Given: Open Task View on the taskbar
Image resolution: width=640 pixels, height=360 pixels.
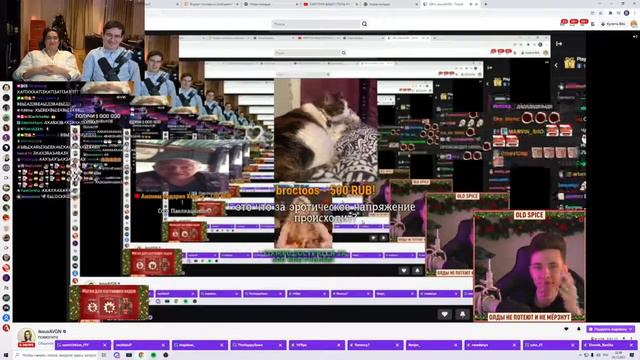Looking at the screenshot, I should [104, 355].
